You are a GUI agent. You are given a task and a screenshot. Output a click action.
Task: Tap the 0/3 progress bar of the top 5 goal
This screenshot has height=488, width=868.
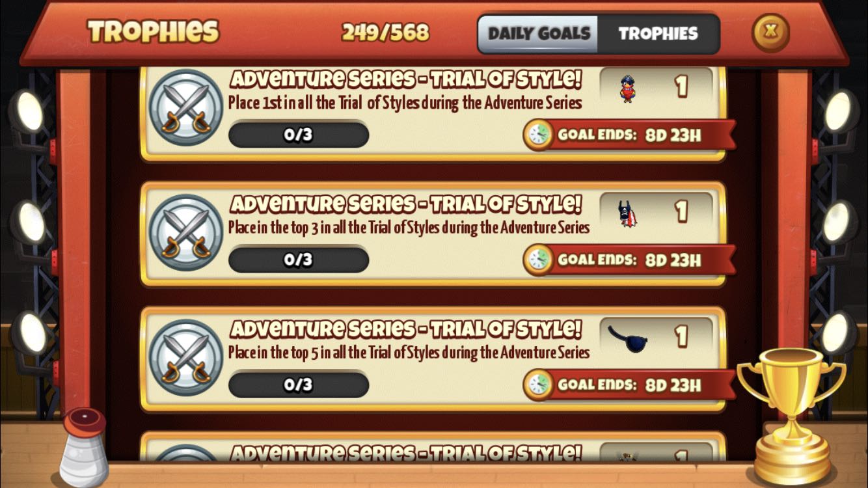299,385
